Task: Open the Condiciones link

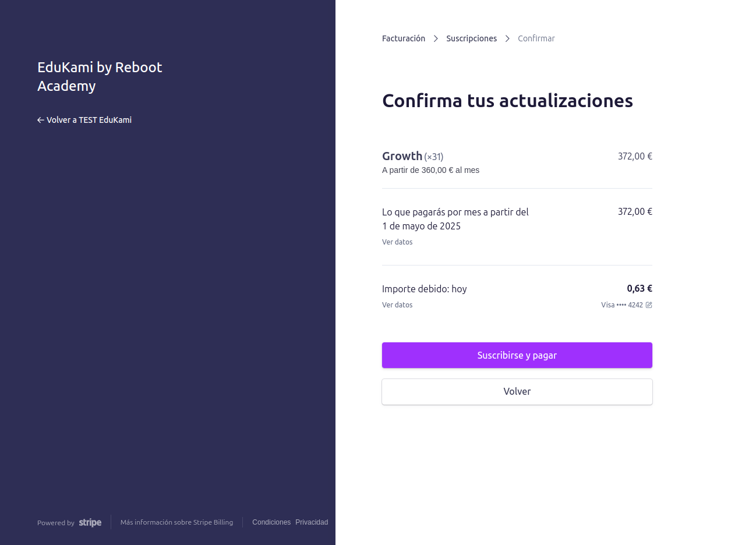Action: click(271, 522)
